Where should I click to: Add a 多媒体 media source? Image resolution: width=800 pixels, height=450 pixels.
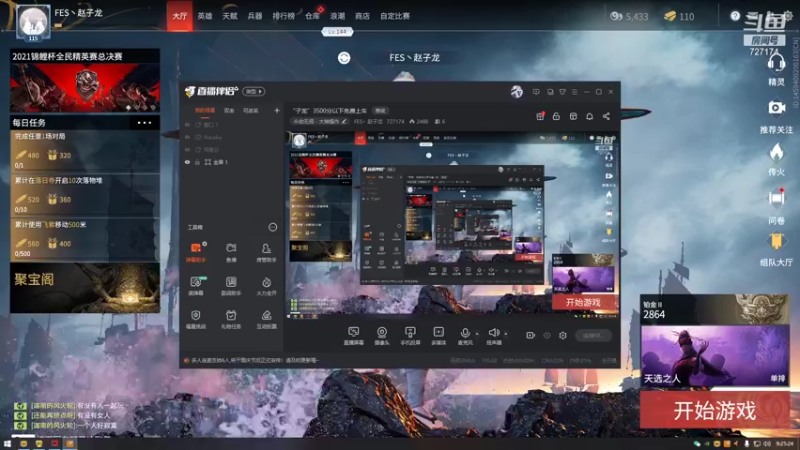point(438,336)
